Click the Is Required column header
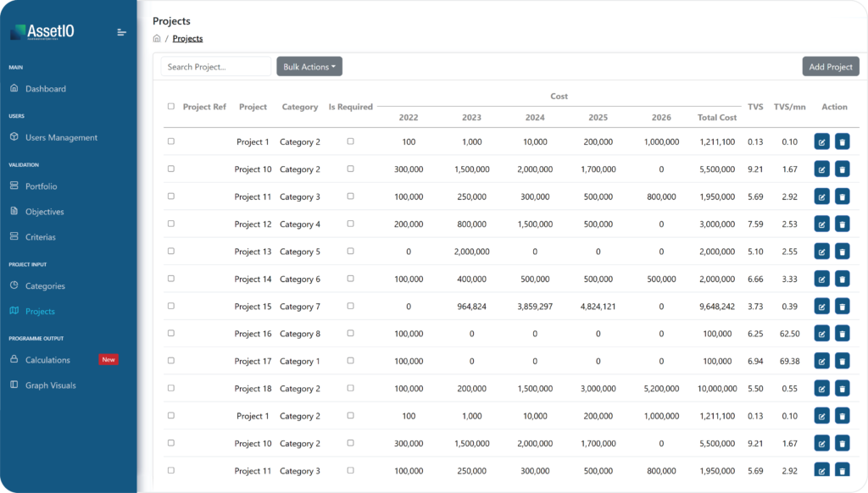This screenshot has height=493, width=868. pyautogui.click(x=350, y=107)
